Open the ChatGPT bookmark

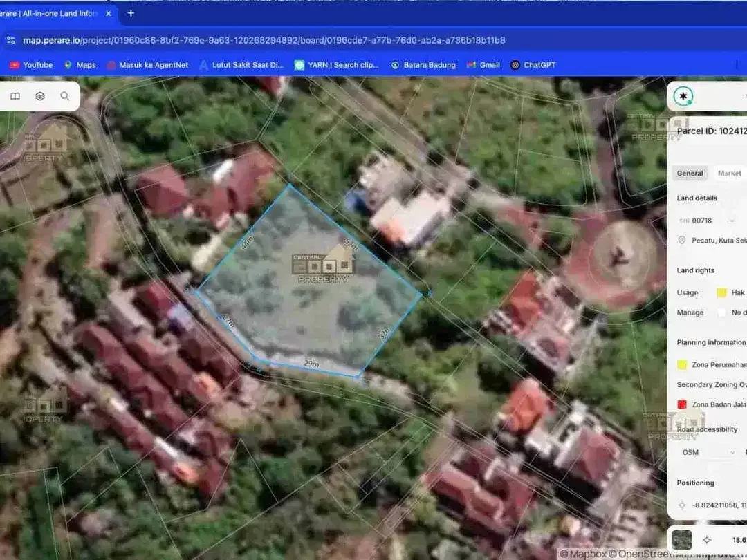[533, 65]
